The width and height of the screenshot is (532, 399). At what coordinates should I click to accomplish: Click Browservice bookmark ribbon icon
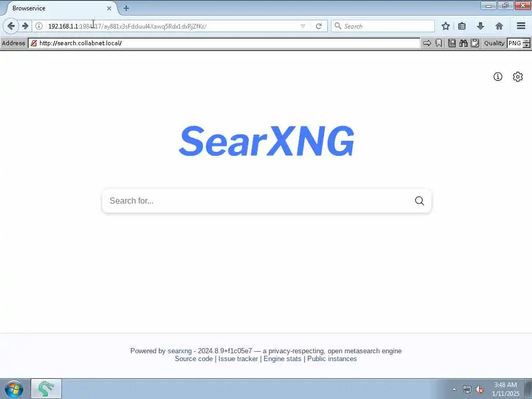pos(438,43)
